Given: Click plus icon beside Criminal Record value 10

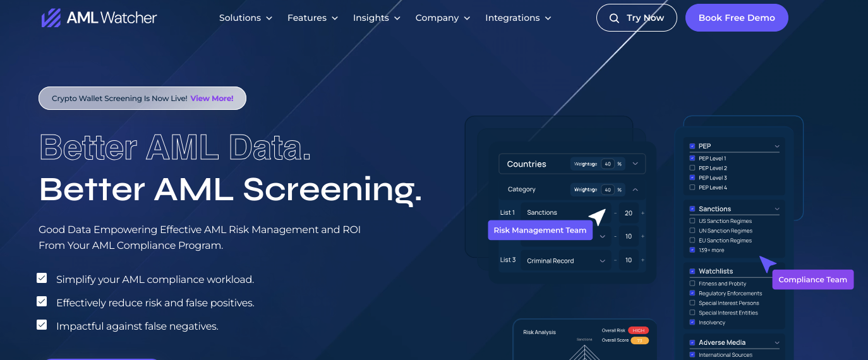Looking at the screenshot, I should (643, 260).
